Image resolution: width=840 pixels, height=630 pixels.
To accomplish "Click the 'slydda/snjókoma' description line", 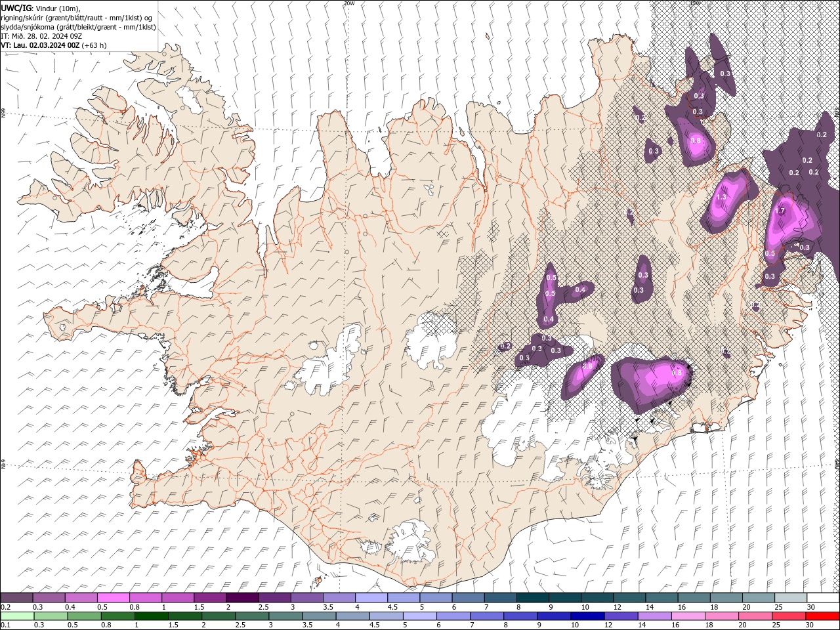I will (78, 27).
